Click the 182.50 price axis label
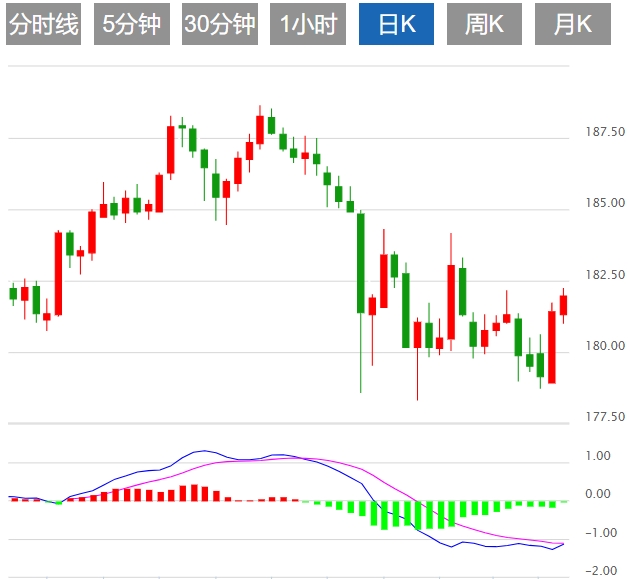Image resolution: width=630 pixels, height=579 pixels. 605,274
